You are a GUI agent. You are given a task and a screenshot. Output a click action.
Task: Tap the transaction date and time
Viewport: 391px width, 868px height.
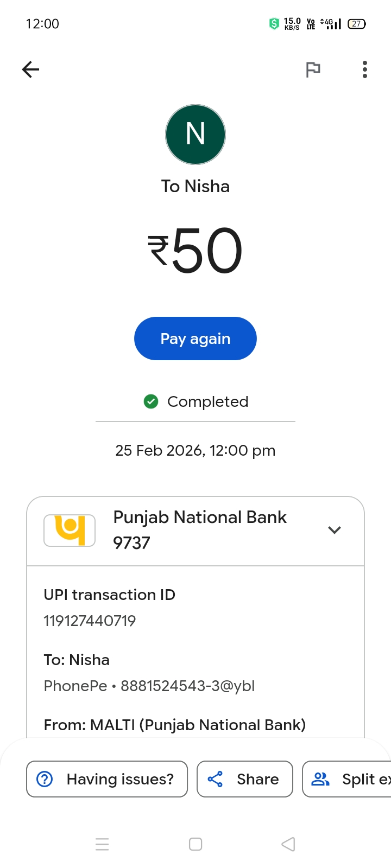(195, 450)
